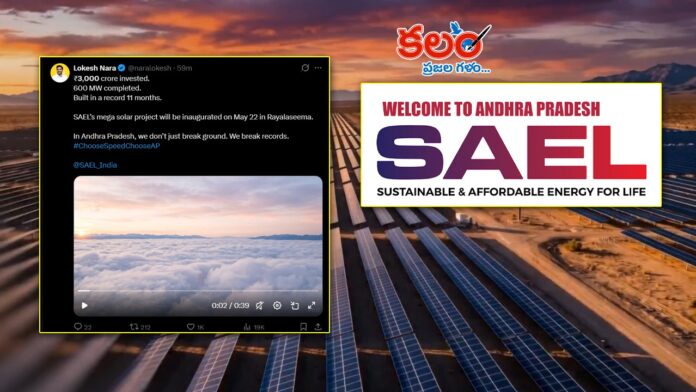Image resolution: width=696 pixels, height=392 pixels.
Task: Bookmark the tweet
Action: [x=304, y=327]
